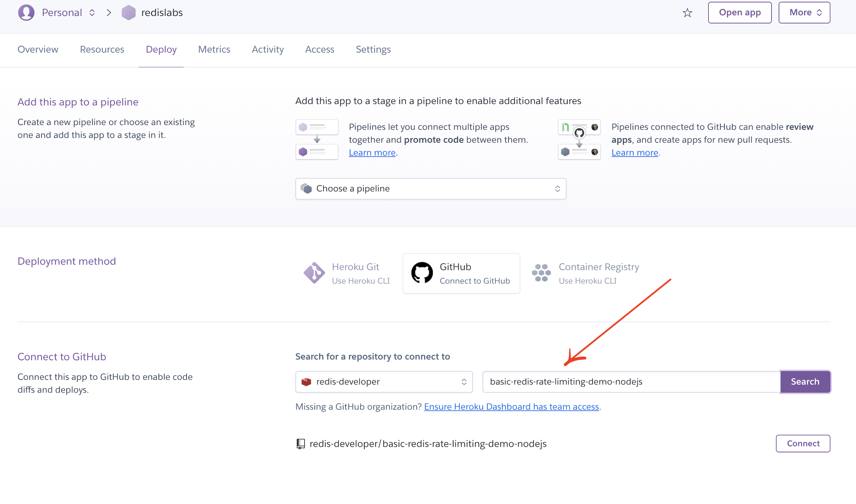Click the Personal account avatar icon
This screenshot has width=856, height=504.
click(26, 13)
